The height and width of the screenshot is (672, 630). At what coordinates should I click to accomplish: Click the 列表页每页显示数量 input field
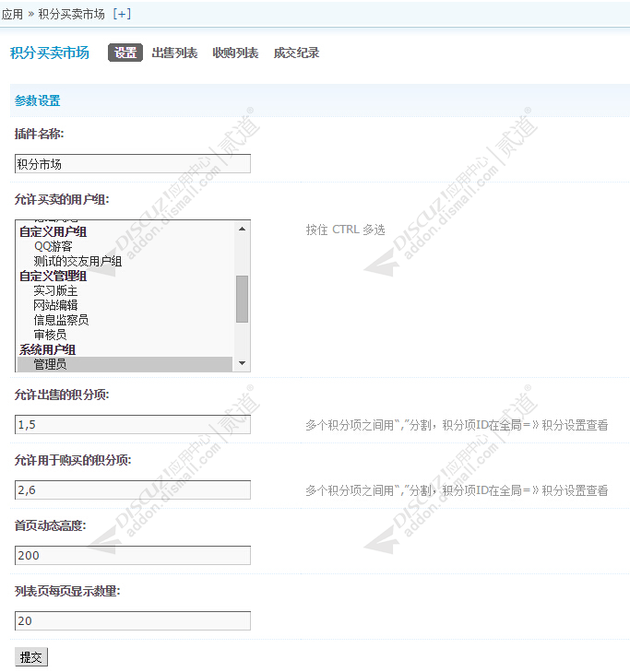[x=133, y=621]
